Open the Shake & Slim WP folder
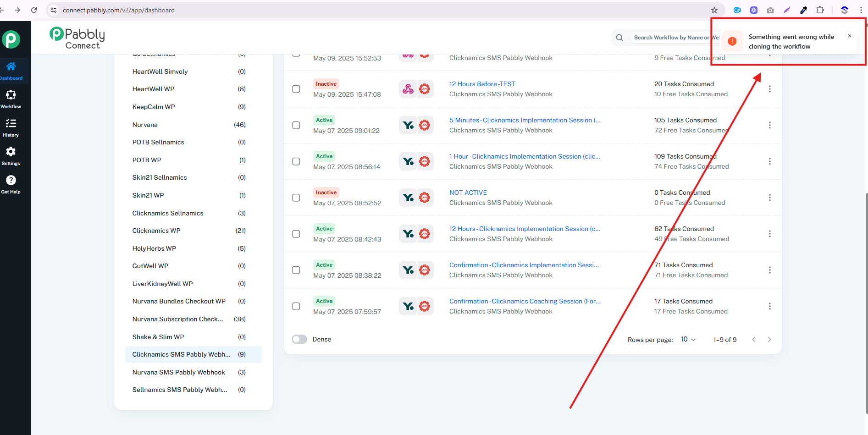 coord(193,337)
